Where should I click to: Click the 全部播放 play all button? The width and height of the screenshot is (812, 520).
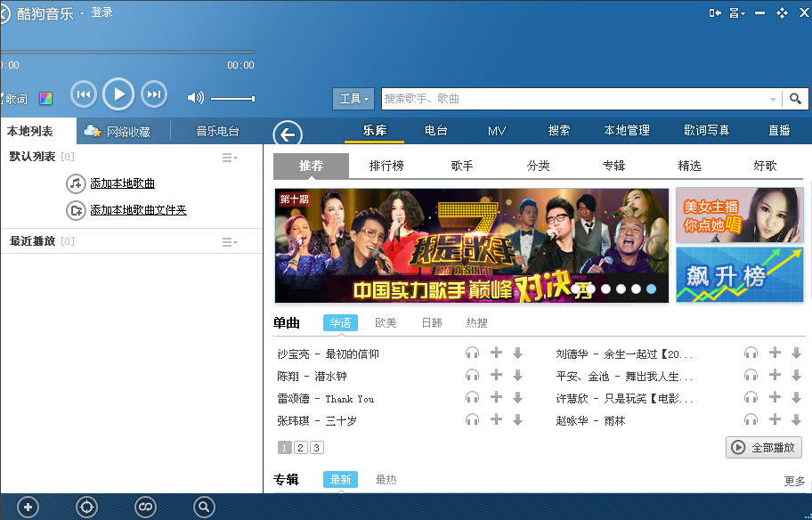pos(764,448)
